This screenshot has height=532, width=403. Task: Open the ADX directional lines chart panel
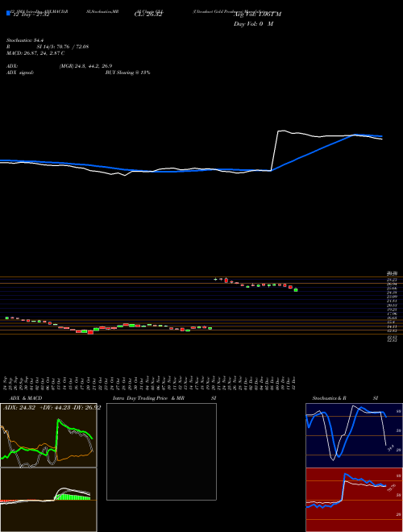48,435
